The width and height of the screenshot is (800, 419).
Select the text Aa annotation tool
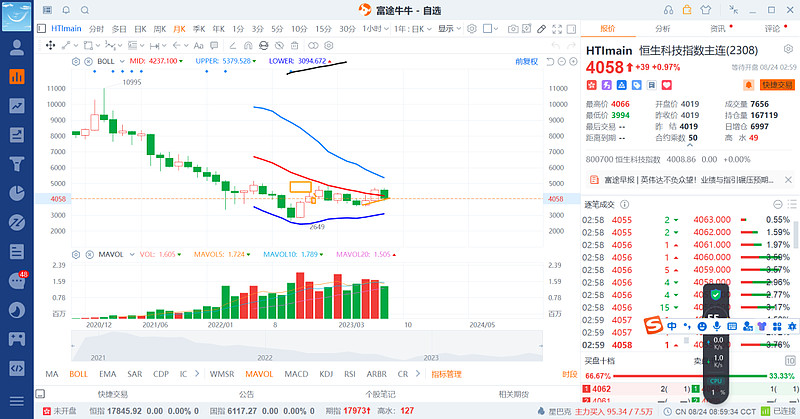point(198,45)
